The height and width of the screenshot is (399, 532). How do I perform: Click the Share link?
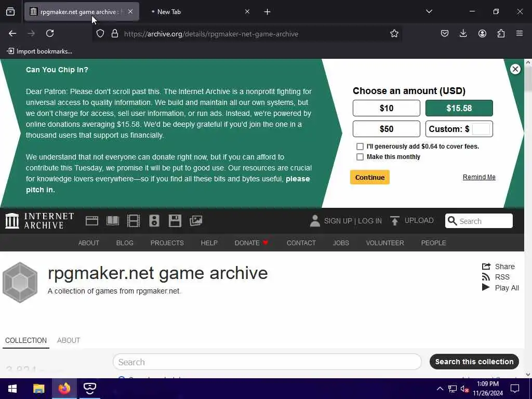click(x=498, y=267)
